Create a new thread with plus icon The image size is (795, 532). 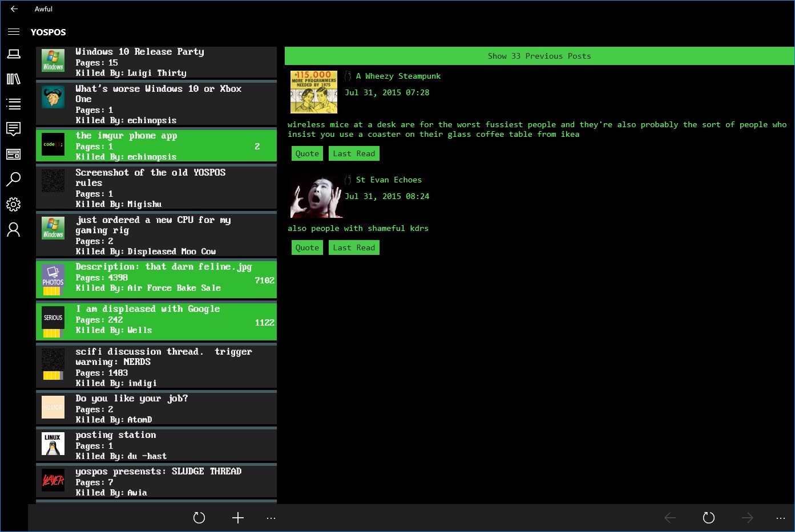pos(238,518)
